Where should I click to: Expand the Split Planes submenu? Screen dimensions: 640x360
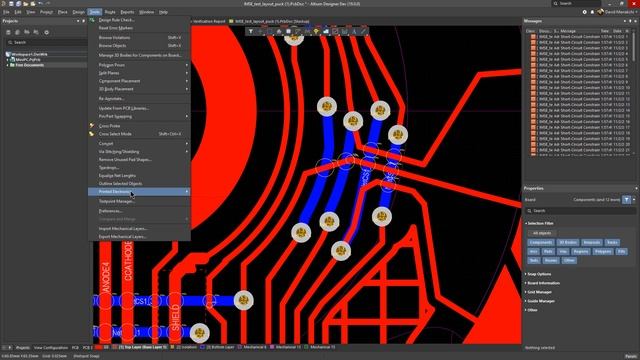(139, 73)
